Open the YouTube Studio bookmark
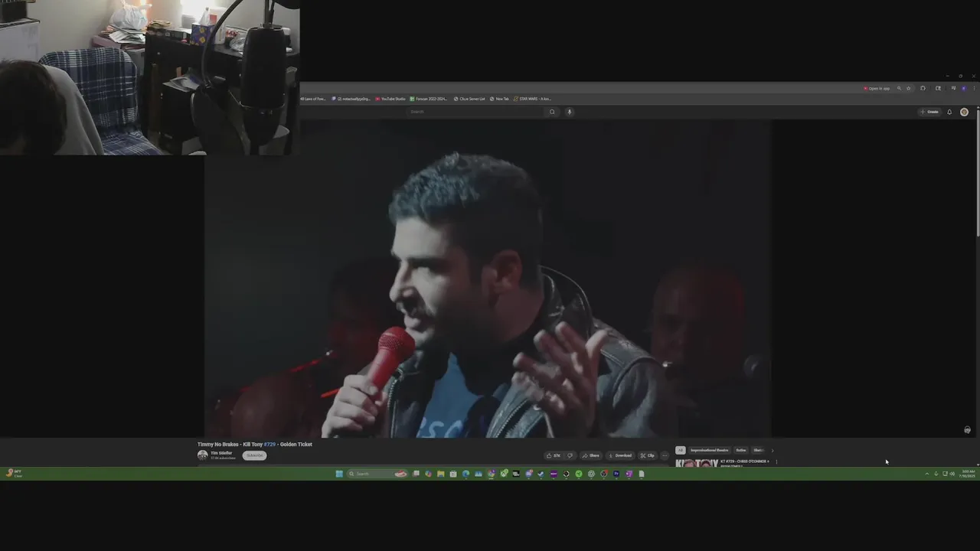The height and width of the screenshot is (551, 980). click(390, 99)
